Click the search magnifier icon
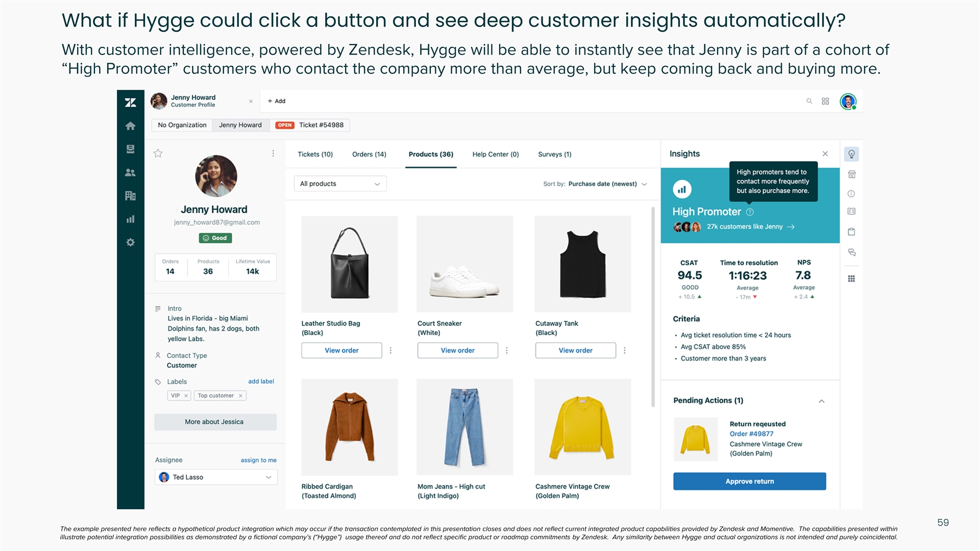The height and width of the screenshot is (551, 980). click(x=809, y=101)
